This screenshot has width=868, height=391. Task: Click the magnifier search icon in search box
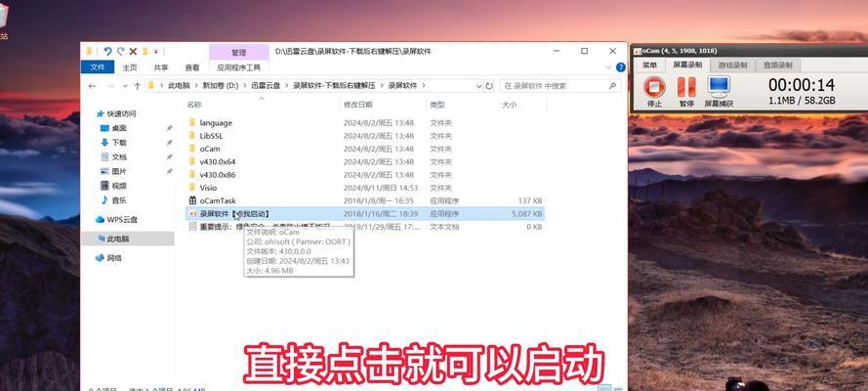tap(612, 86)
